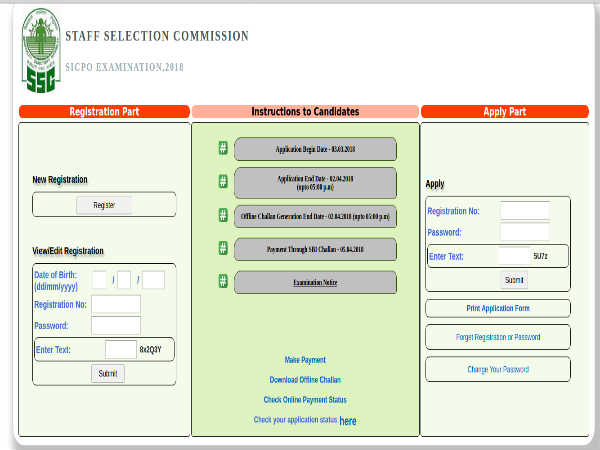Focus captcha text field next to 8x2Q3Y
This screenshot has height=450, width=600.
pos(121,349)
